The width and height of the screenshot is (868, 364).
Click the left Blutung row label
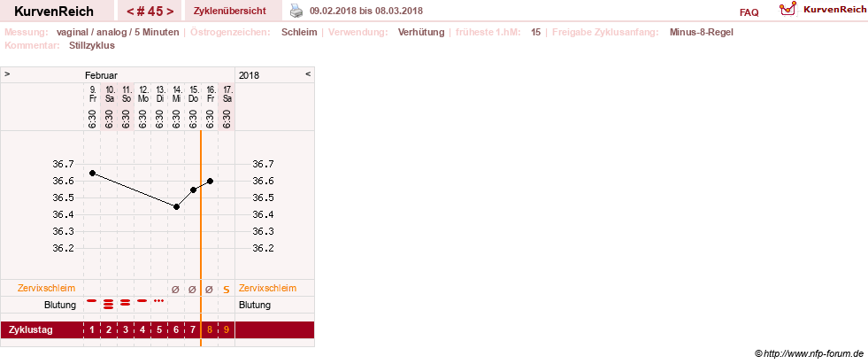click(60, 306)
